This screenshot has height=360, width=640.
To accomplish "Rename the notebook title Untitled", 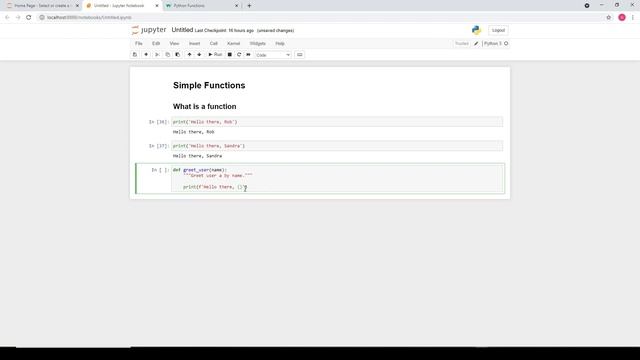I will (182, 30).
